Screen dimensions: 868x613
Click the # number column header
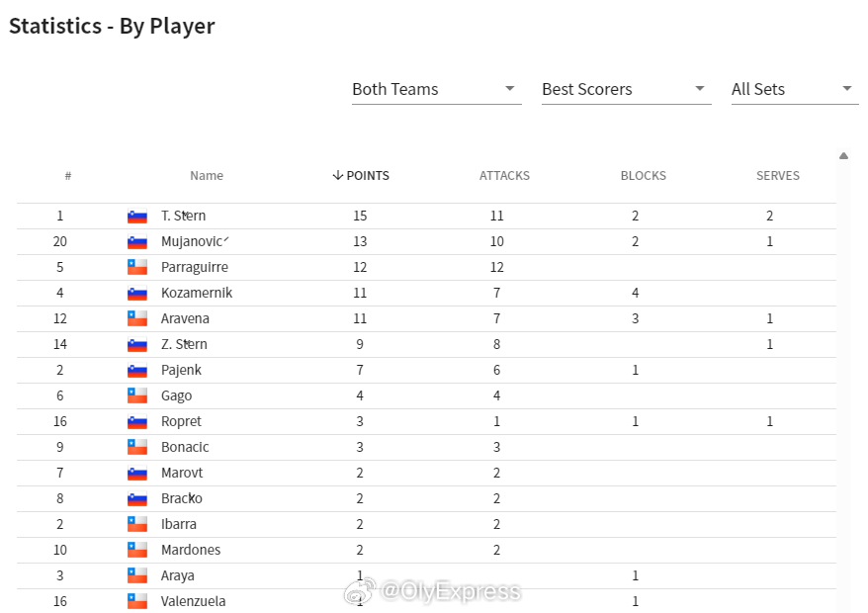pyautogui.click(x=68, y=176)
